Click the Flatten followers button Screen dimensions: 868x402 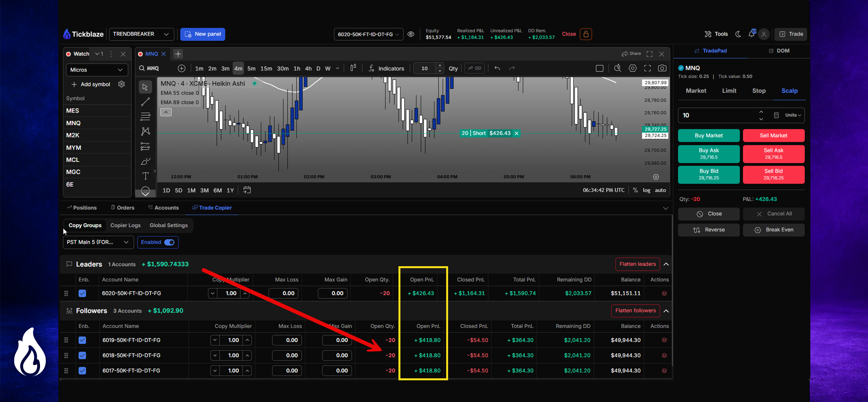pyautogui.click(x=635, y=311)
